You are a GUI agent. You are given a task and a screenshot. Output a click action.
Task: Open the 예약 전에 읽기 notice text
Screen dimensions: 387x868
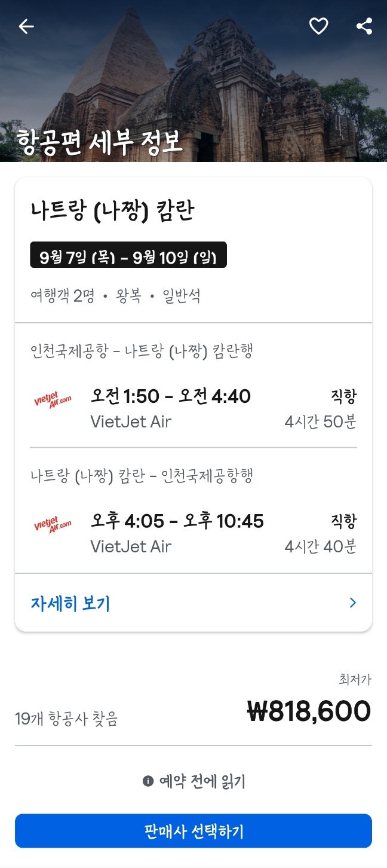202,781
